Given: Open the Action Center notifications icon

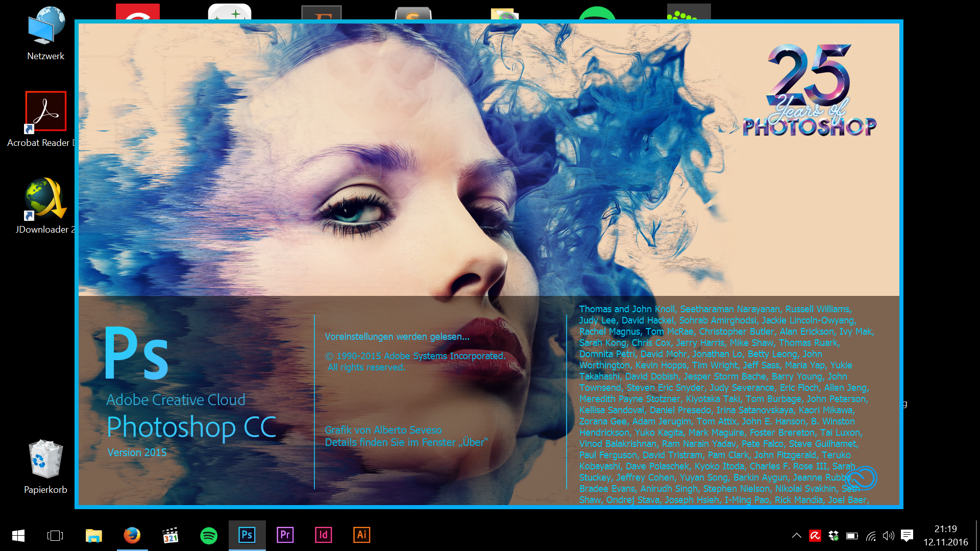Looking at the screenshot, I should (907, 536).
